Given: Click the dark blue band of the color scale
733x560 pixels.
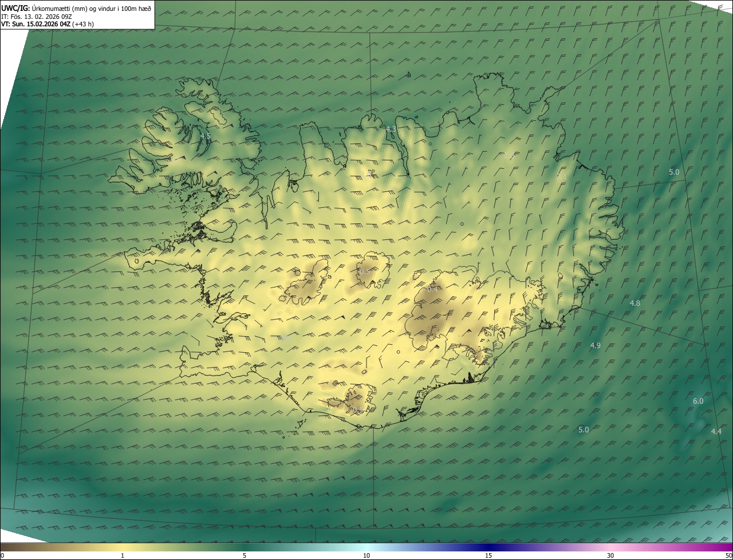Looking at the screenshot, I should pyautogui.click(x=488, y=547).
